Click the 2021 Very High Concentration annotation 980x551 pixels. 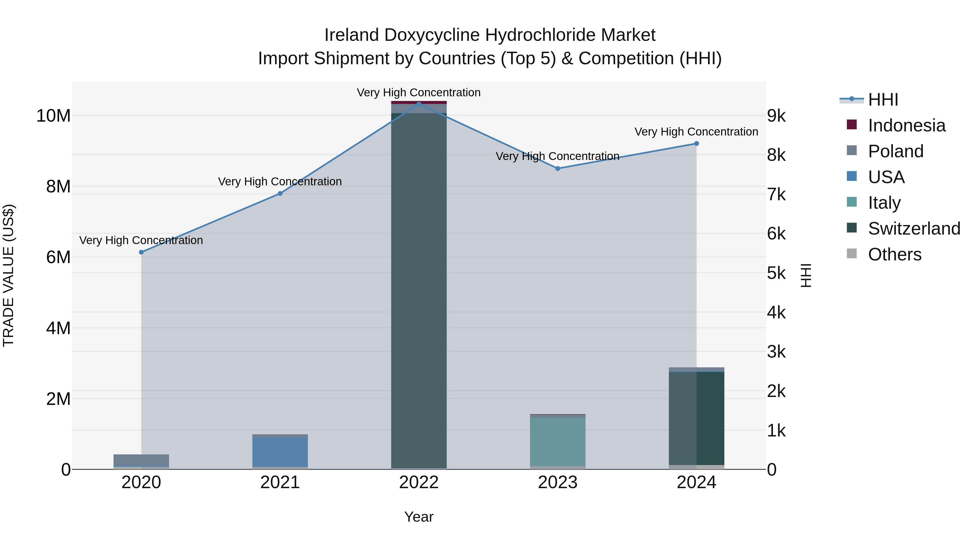[x=280, y=182]
